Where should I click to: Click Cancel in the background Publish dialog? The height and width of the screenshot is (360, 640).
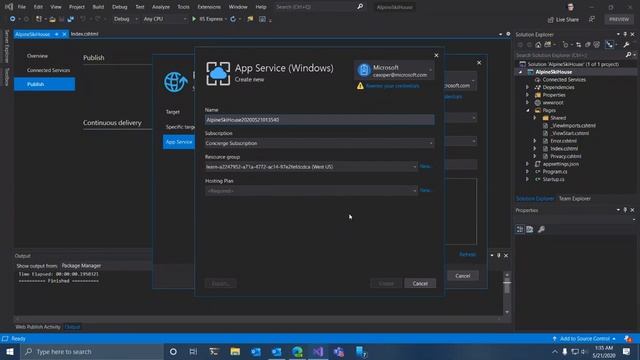point(463,276)
